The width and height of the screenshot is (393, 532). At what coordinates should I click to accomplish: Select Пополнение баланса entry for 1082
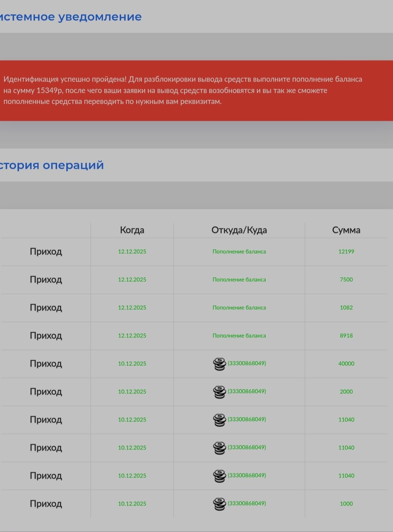coord(239,307)
